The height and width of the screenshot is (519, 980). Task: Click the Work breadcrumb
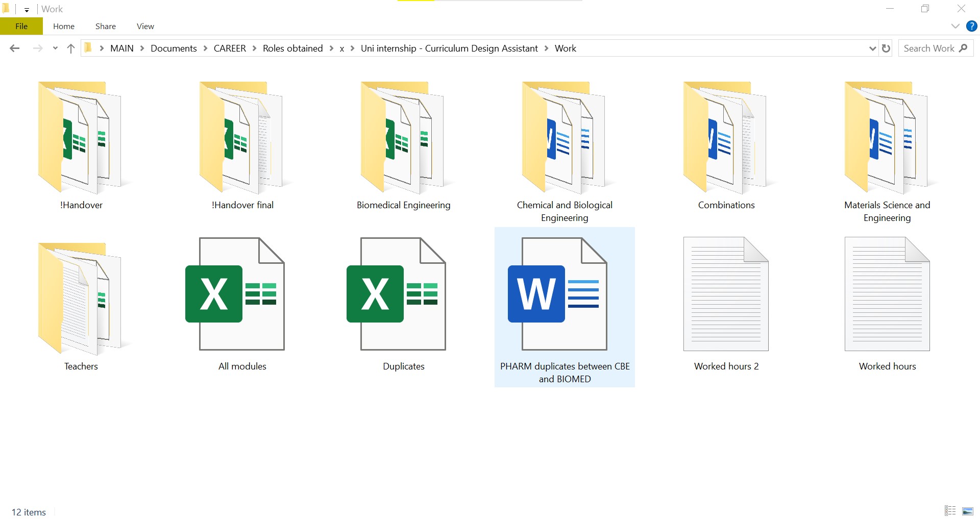566,48
